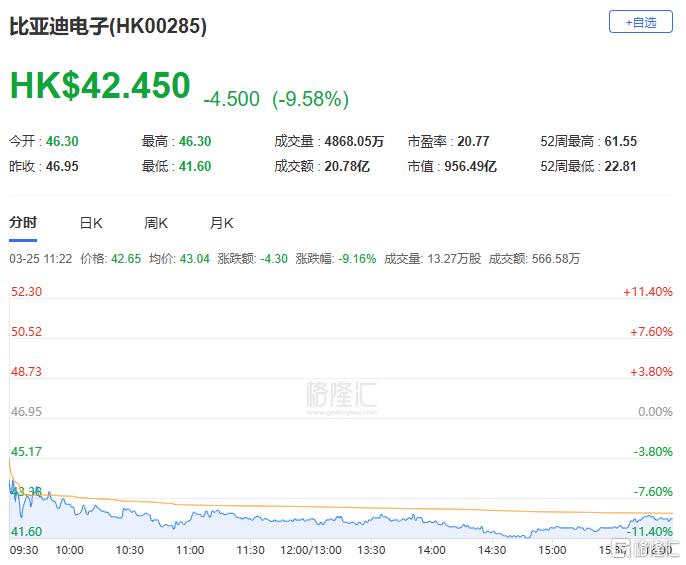This screenshot has height=565, width=686.
Task: Click the 0.00% right axis label
Action: pyautogui.click(x=655, y=411)
